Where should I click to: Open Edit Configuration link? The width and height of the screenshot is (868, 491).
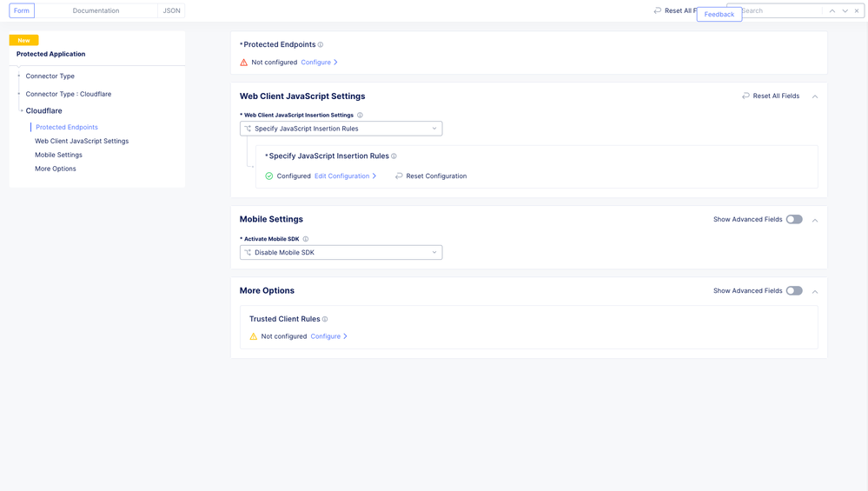[344, 176]
